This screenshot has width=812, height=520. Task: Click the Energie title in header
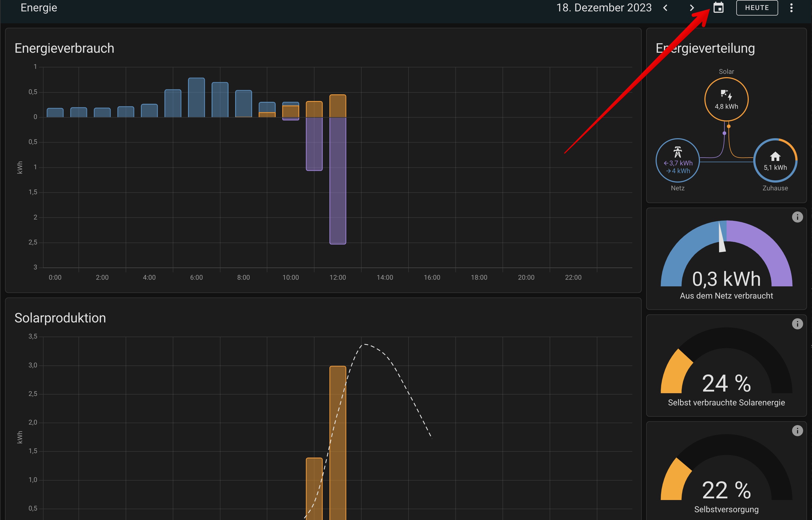click(39, 8)
